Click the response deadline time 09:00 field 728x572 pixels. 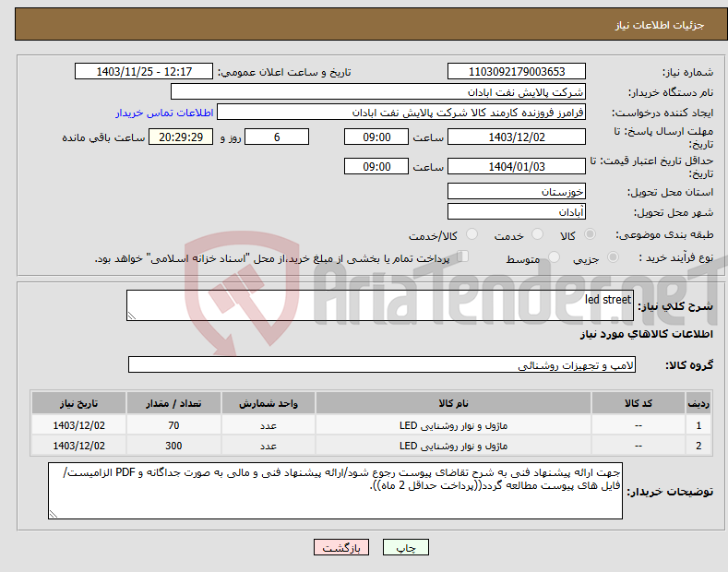point(376,137)
